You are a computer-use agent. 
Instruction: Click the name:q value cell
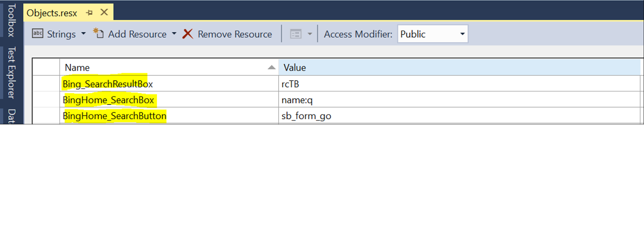pos(297,100)
